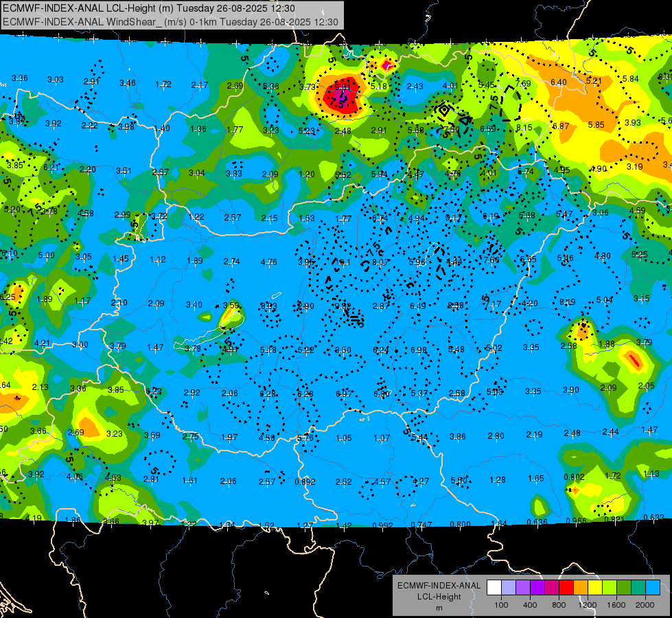Viewport: 672px width, 618px height.
Task: Click the legend unit label m
Action: tap(439, 608)
